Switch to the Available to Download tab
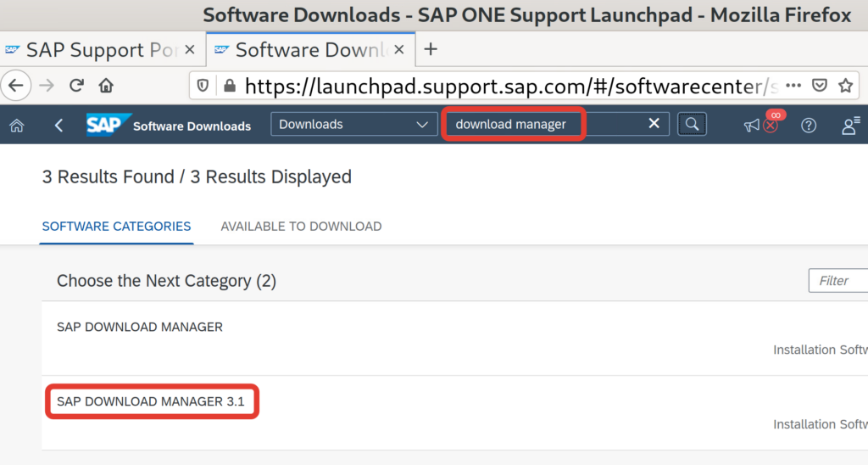The height and width of the screenshot is (465, 868). pos(301,227)
